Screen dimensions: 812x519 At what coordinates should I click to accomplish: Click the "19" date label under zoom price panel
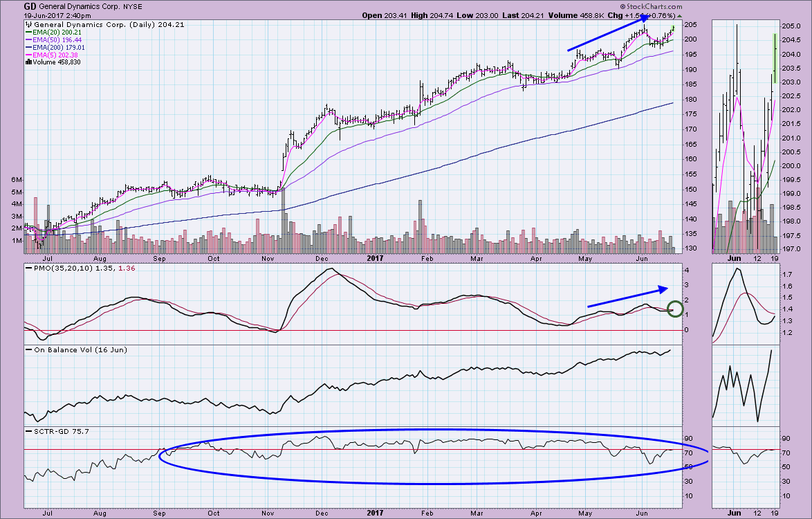point(774,258)
